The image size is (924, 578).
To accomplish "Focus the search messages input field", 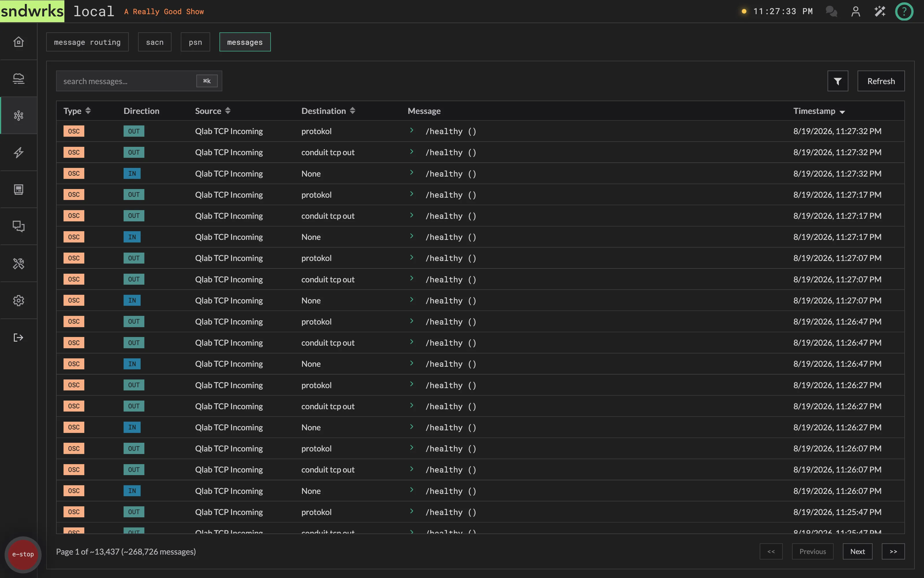I will [139, 81].
